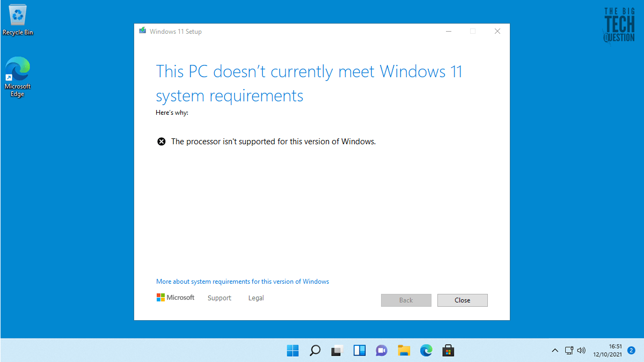
Task: Launch Chat from the taskbar
Action: pyautogui.click(x=382, y=350)
